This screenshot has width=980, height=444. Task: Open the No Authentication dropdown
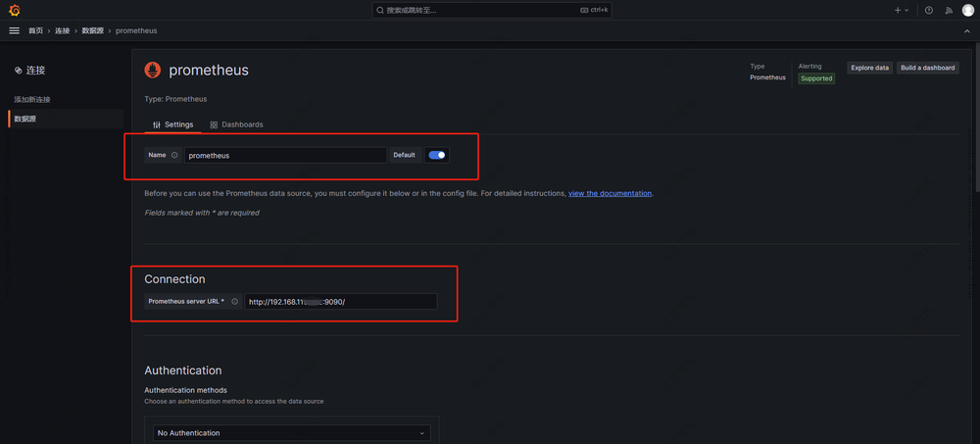292,433
